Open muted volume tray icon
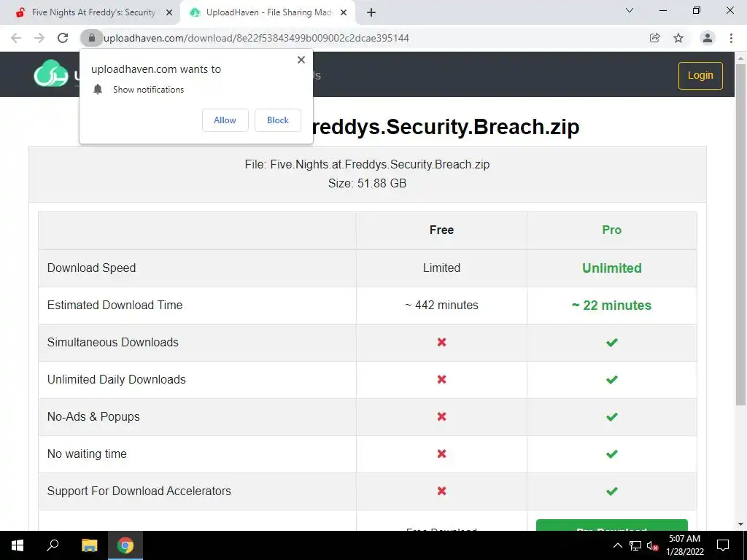747x560 pixels. point(653,545)
